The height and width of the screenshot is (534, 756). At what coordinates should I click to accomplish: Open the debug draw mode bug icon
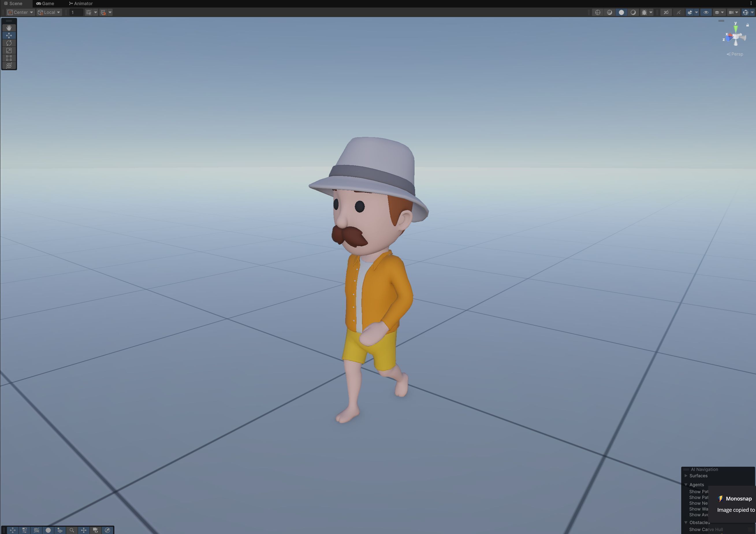pos(644,12)
